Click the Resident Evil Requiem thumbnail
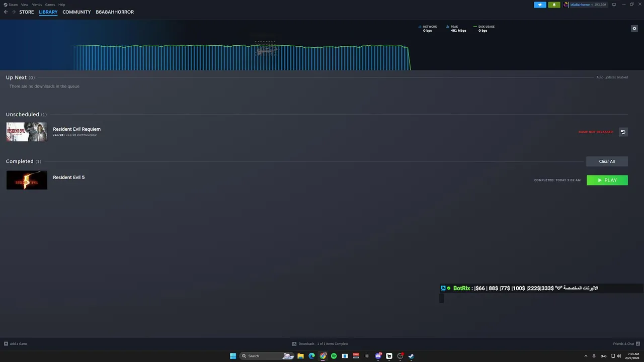The height and width of the screenshot is (362, 644). coord(27,132)
